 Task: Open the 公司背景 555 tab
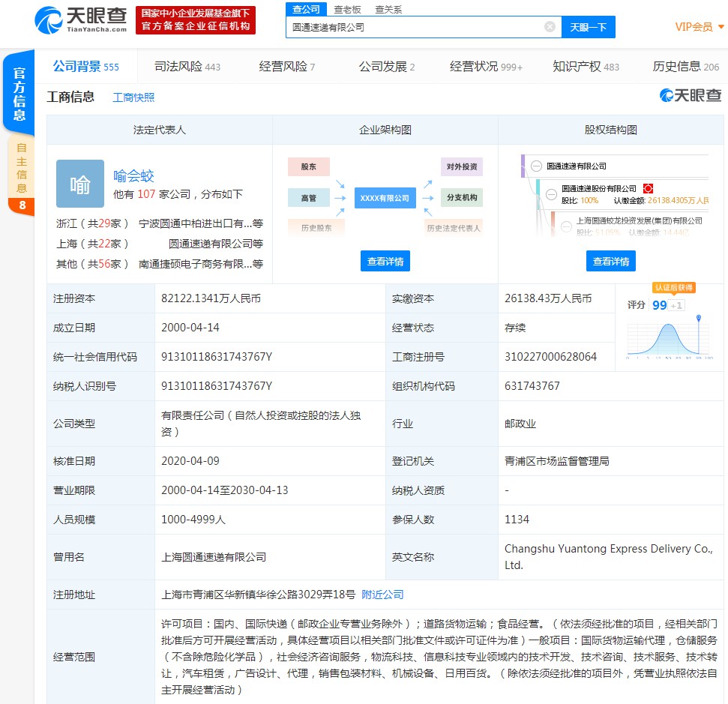(x=86, y=67)
